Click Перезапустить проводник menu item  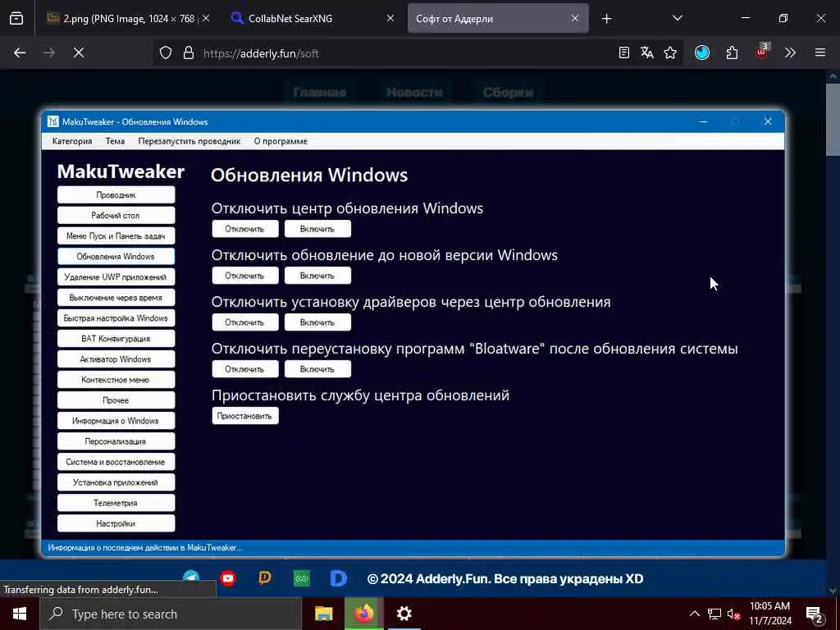(x=189, y=141)
